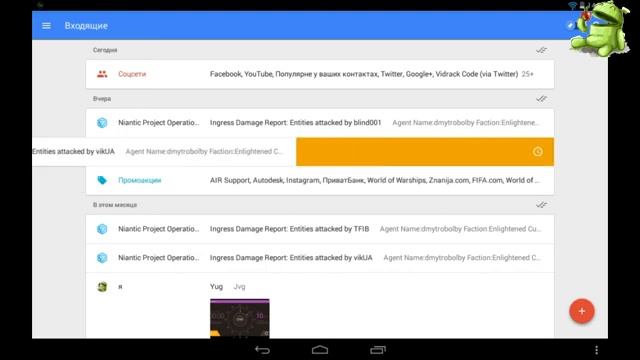
Task: Open the Yug email subject
Action: (x=216, y=287)
